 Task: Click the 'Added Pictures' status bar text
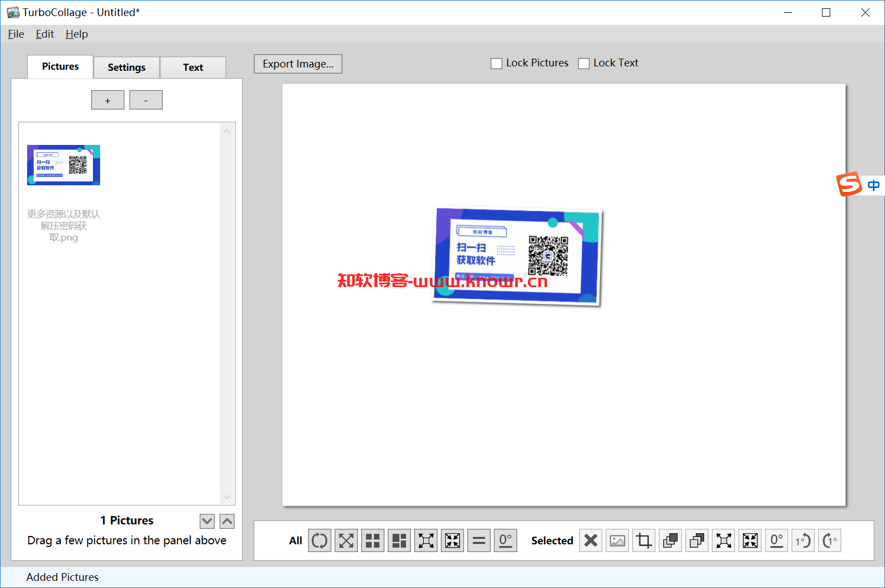pyautogui.click(x=63, y=577)
